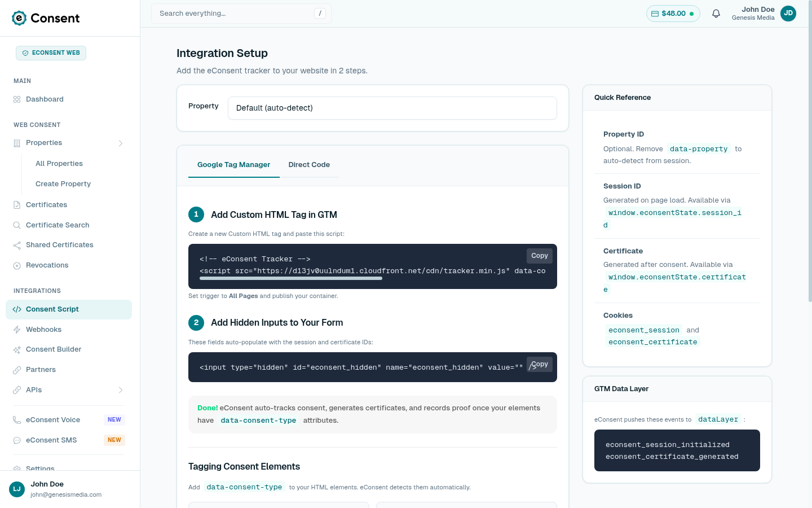812x508 pixels.
Task: Open the Properties building icon
Action: point(17,143)
